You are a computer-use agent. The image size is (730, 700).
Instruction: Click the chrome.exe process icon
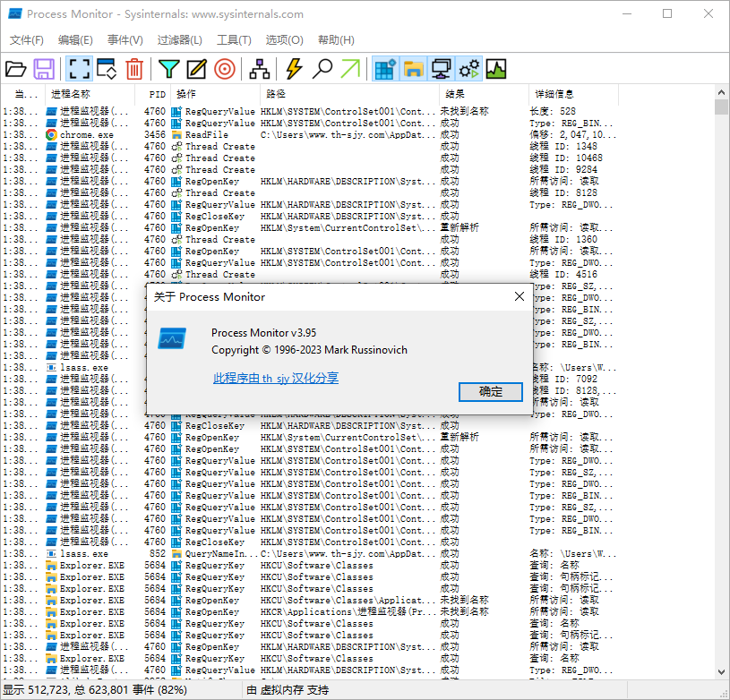[x=52, y=135]
